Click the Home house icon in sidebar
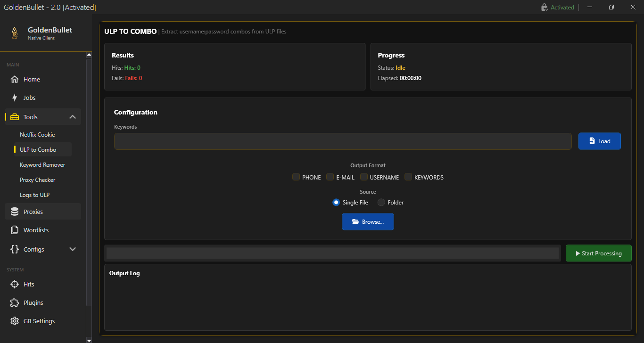Screen dimensions: 644x343 (15, 79)
